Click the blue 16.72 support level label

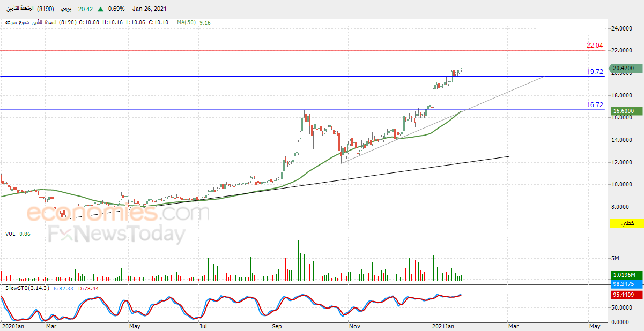595,105
